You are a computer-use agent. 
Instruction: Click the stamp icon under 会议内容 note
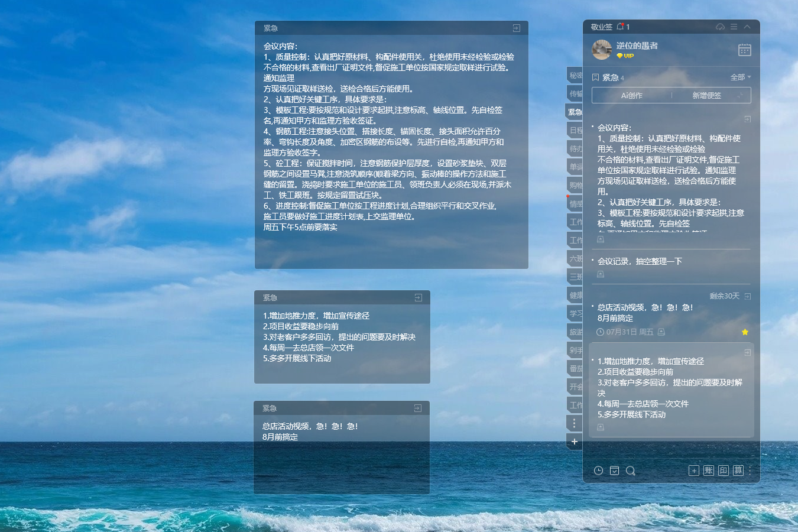click(x=601, y=240)
